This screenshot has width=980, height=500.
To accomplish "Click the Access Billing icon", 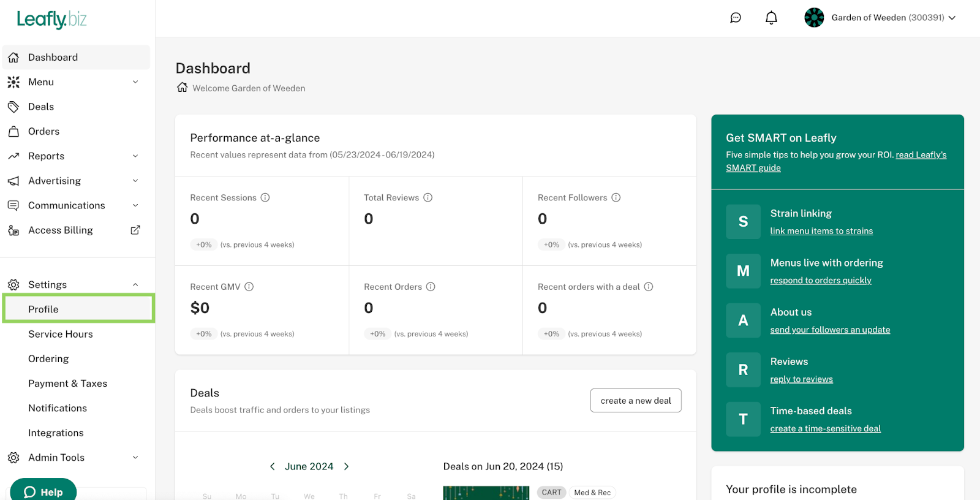I will point(13,230).
